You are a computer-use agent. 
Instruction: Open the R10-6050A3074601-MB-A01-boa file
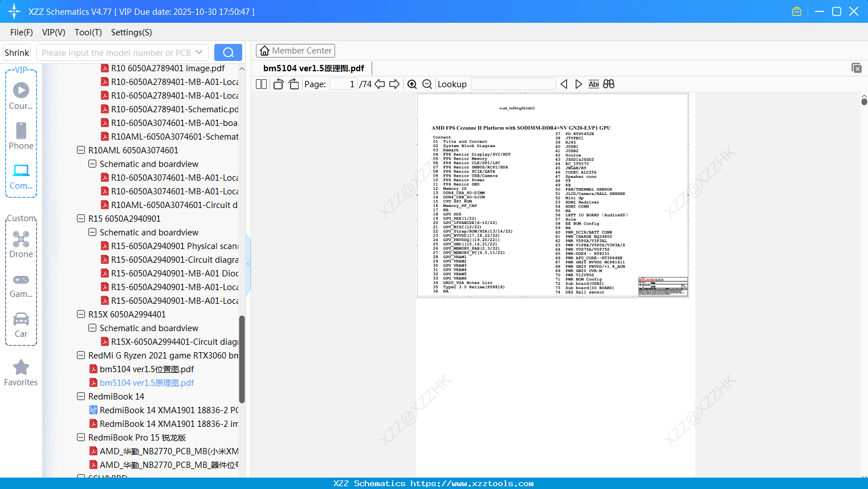tap(169, 123)
